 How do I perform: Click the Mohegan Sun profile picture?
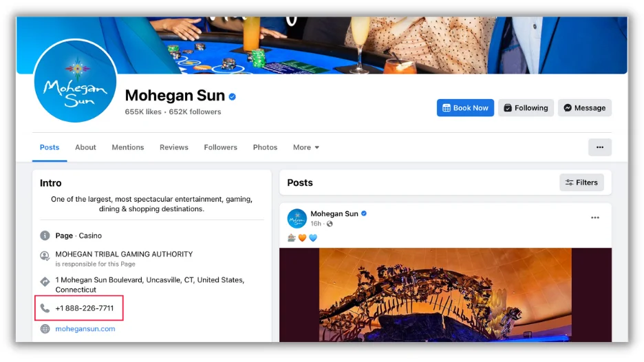tap(75, 81)
